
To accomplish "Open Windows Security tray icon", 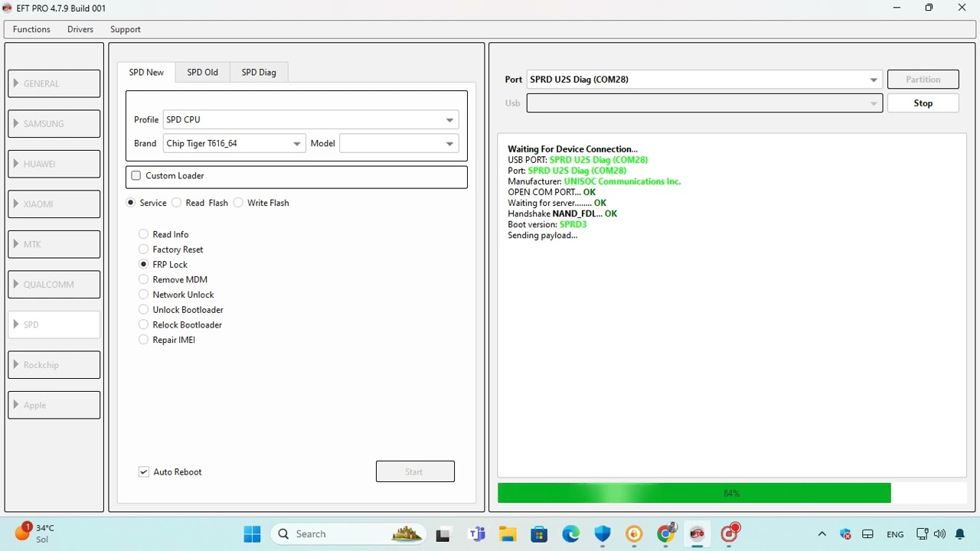I will tap(845, 534).
